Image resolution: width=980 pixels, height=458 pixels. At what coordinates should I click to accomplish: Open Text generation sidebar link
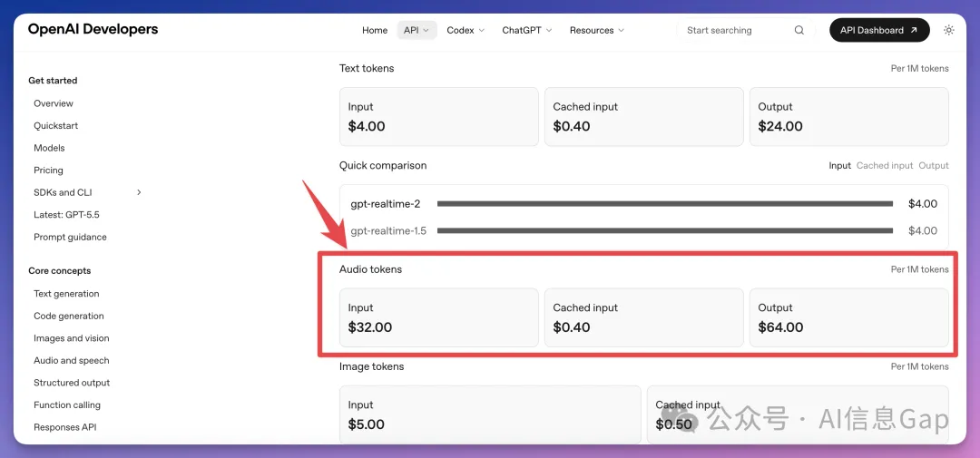tap(67, 294)
